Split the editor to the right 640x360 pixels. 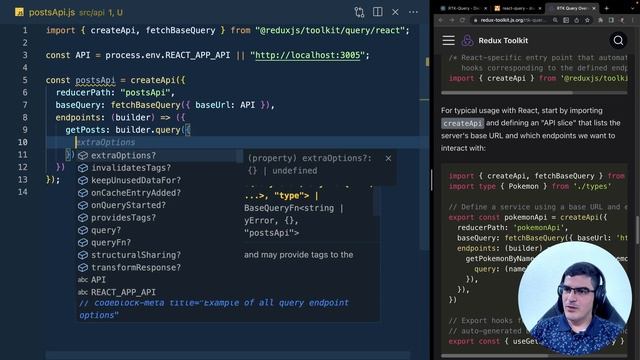tap(378, 12)
